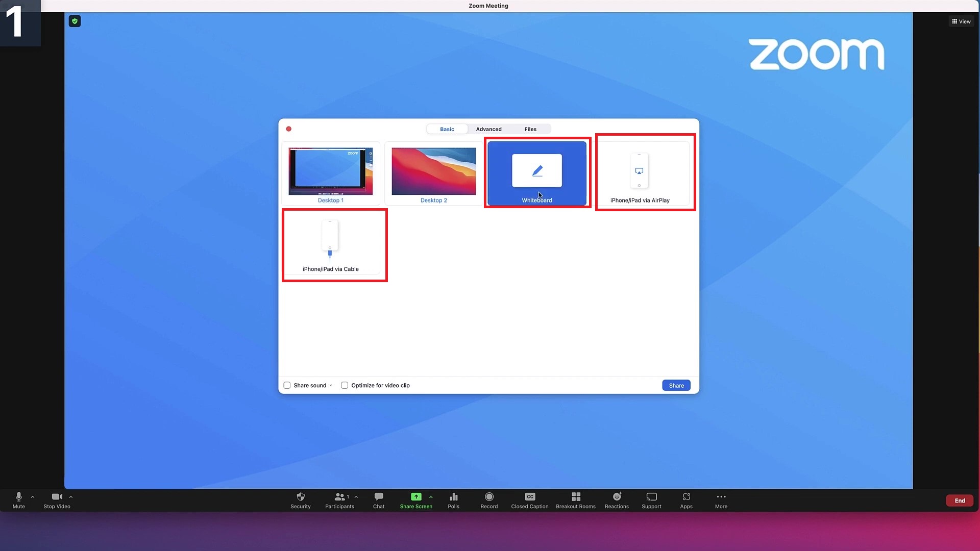980x551 pixels.
Task: Mute the microphone in Zoom toolbar
Action: pos(19,500)
